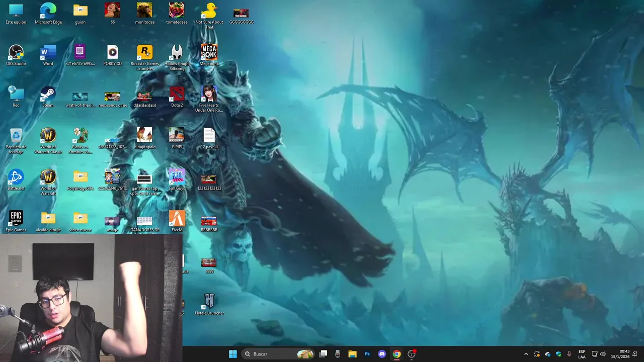Click the Buscar taskbar search box
The width and height of the screenshot is (644, 362).
278,354
